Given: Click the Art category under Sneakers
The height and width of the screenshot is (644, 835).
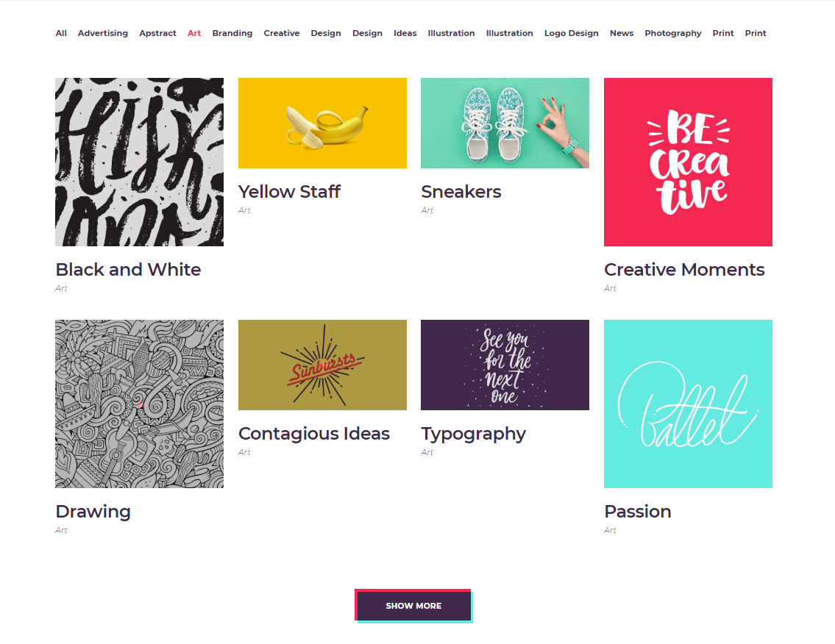Looking at the screenshot, I should (x=427, y=210).
